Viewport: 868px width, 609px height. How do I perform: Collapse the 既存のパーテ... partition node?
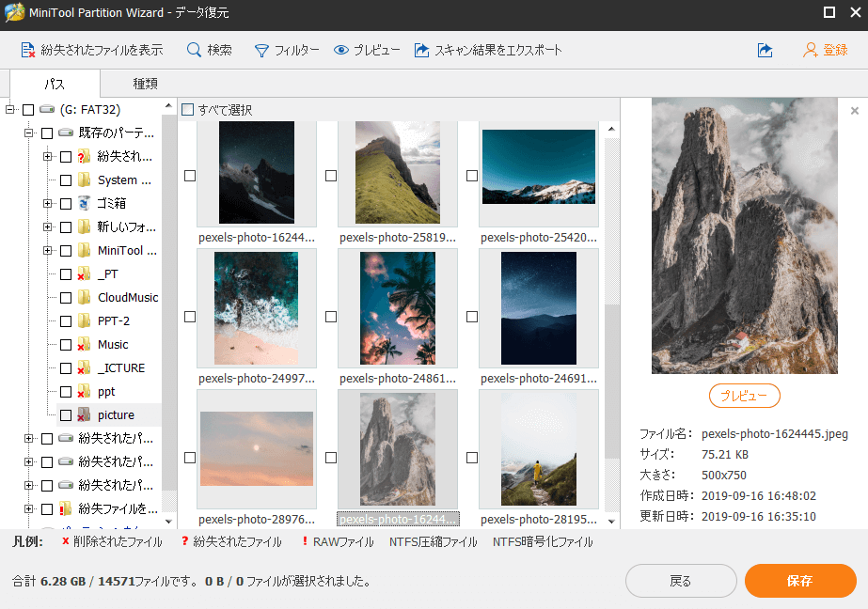29,133
